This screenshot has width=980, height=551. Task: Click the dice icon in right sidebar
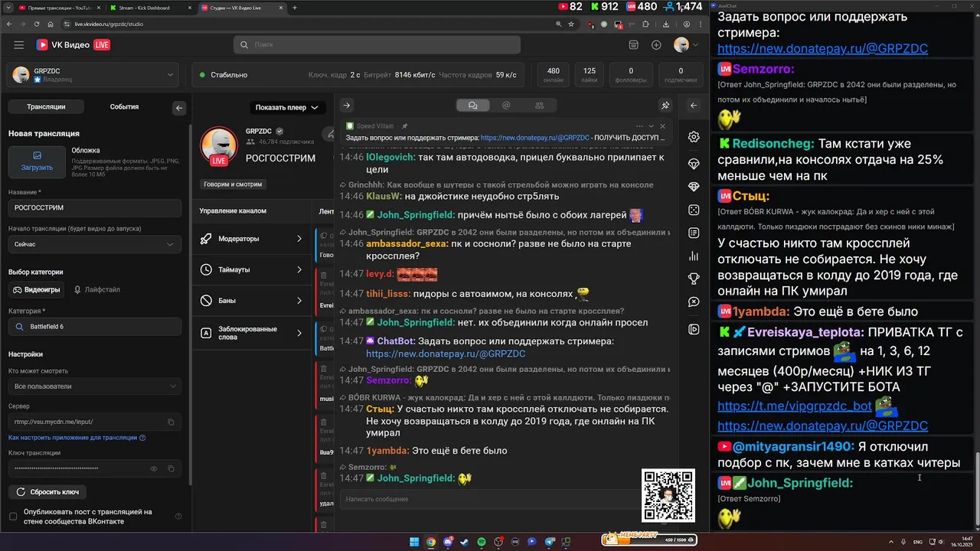tap(694, 210)
